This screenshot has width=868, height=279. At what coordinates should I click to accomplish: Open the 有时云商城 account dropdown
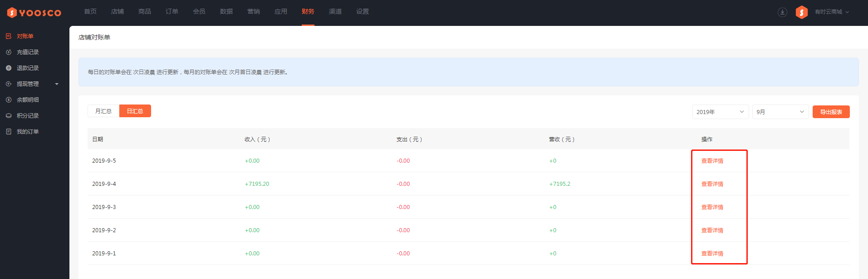coord(832,12)
